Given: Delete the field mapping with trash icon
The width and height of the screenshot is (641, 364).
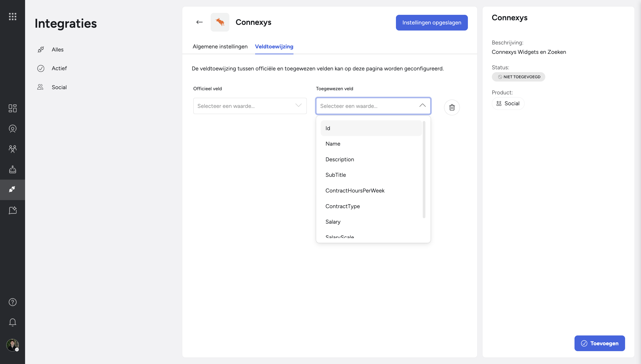Looking at the screenshot, I should click(x=452, y=107).
